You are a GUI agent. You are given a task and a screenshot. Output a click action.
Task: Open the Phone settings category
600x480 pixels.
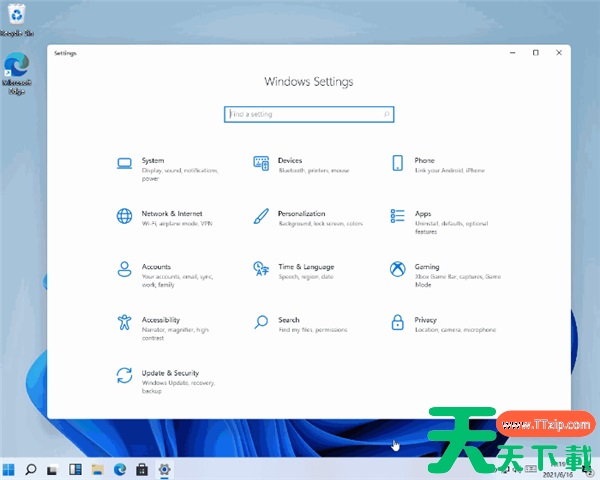tap(424, 160)
